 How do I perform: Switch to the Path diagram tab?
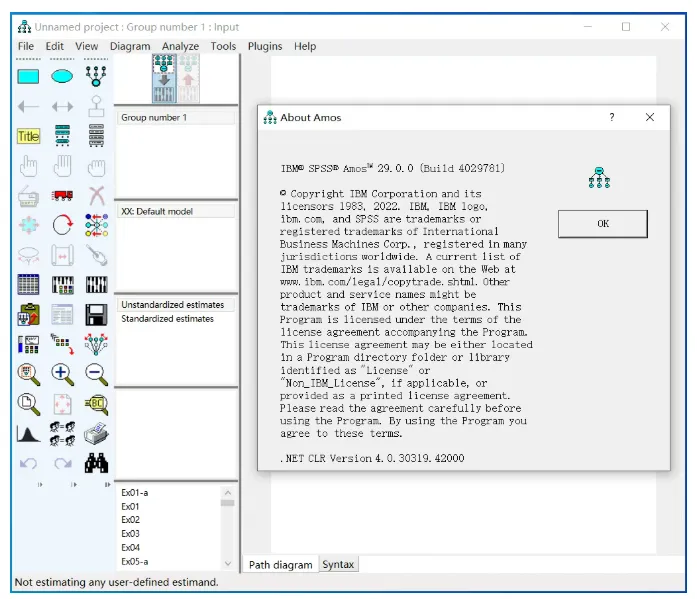click(280, 565)
